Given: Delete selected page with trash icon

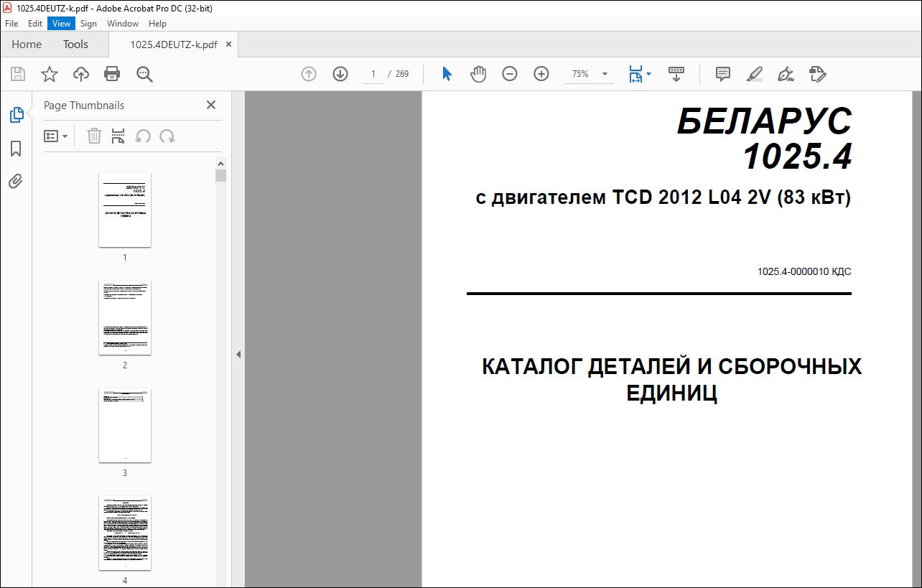Looking at the screenshot, I should pyautogui.click(x=94, y=136).
